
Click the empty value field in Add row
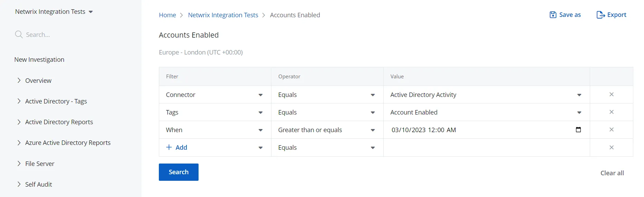point(486,148)
